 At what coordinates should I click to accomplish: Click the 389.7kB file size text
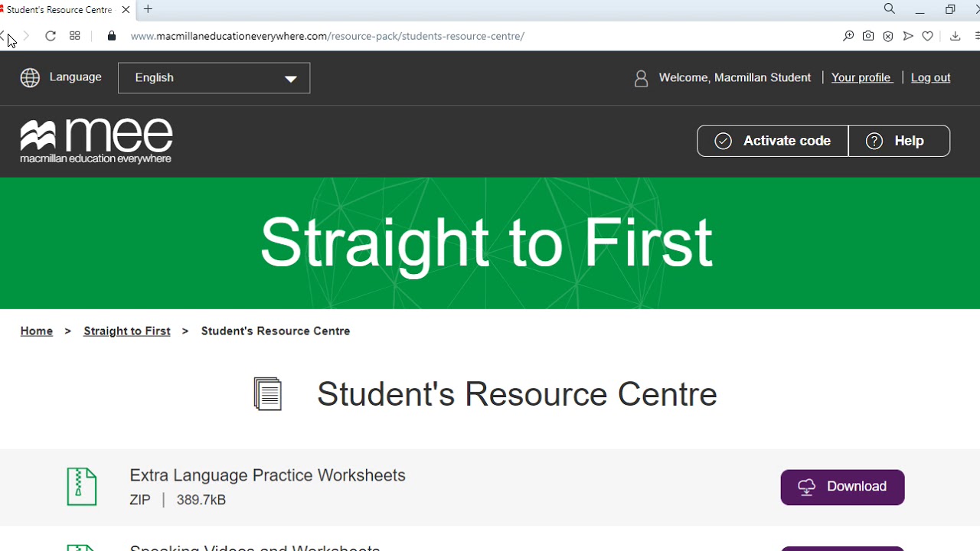coord(201,500)
